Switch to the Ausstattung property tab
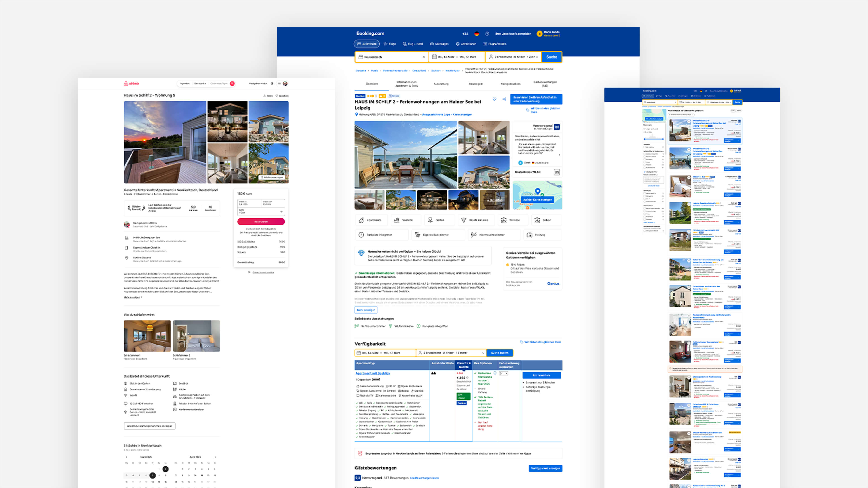The width and height of the screenshot is (868, 488). [x=441, y=84]
